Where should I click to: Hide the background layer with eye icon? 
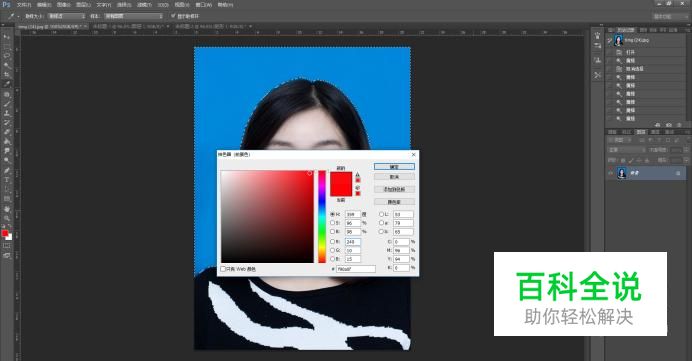[x=610, y=173]
